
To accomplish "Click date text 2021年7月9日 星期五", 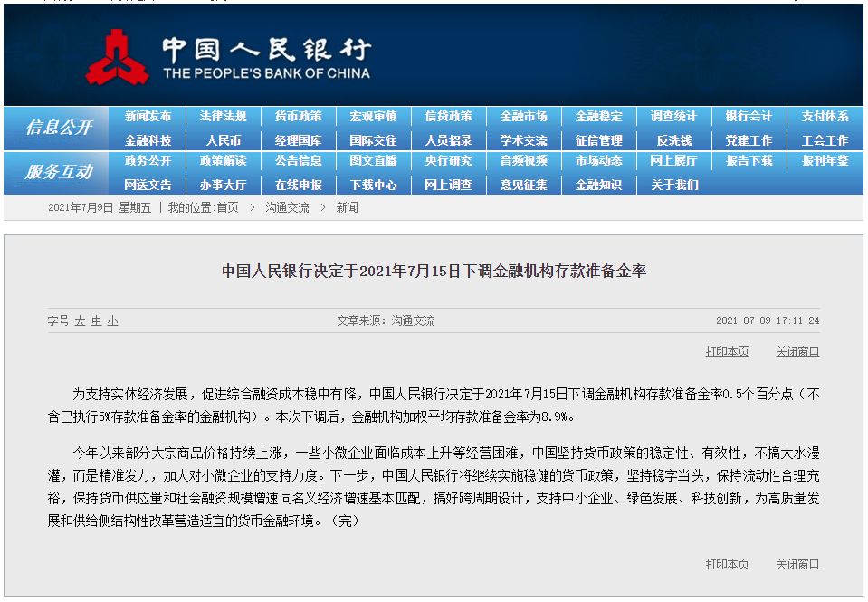I will pos(100,207).
